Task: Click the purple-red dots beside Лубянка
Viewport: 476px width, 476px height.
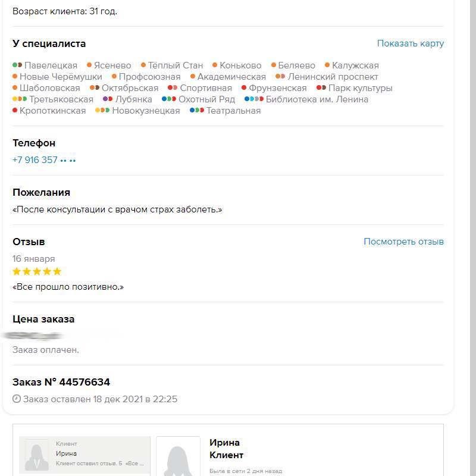Action: pos(108,99)
